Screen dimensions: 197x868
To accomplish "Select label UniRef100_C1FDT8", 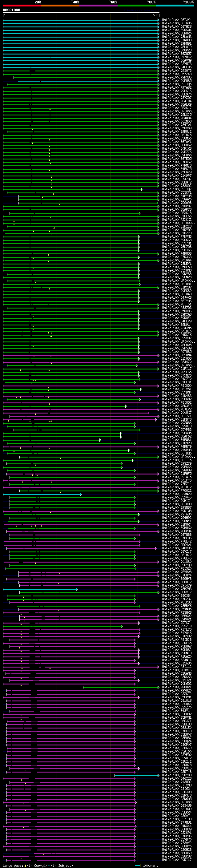I will [177, 419].
